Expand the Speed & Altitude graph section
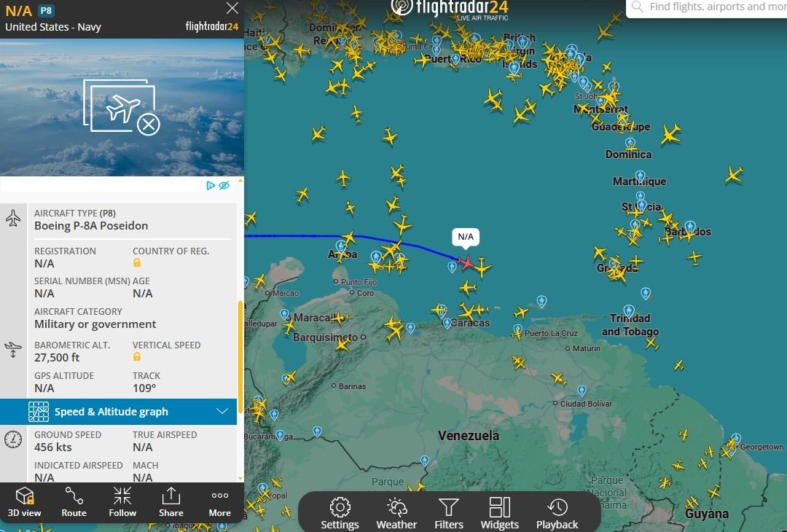The width and height of the screenshot is (787, 532). pyautogui.click(x=119, y=412)
